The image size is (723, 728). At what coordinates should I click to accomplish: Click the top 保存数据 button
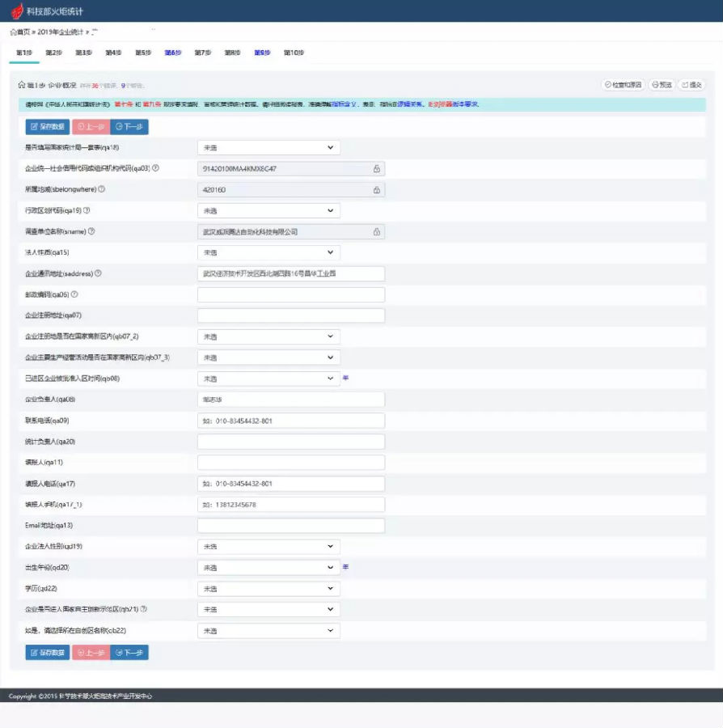tap(48, 126)
